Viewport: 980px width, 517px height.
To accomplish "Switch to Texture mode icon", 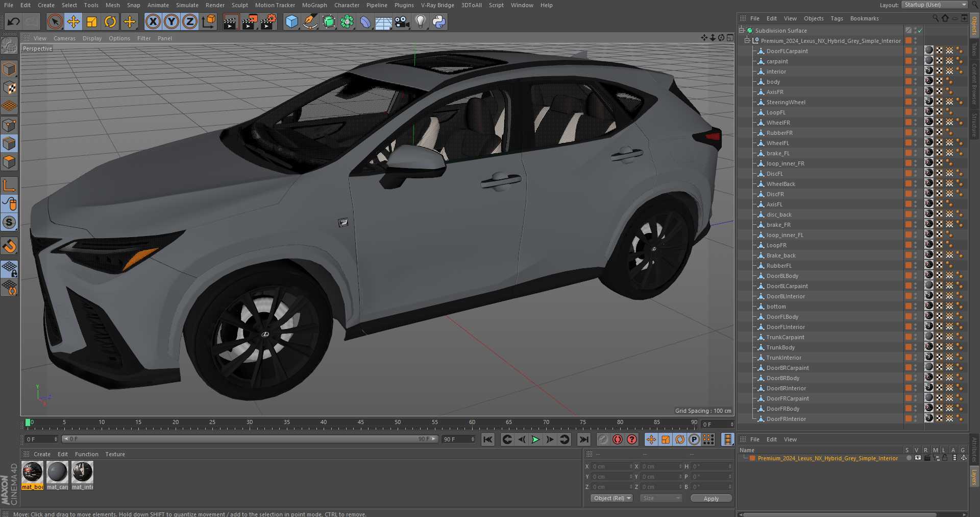I will click(9, 87).
